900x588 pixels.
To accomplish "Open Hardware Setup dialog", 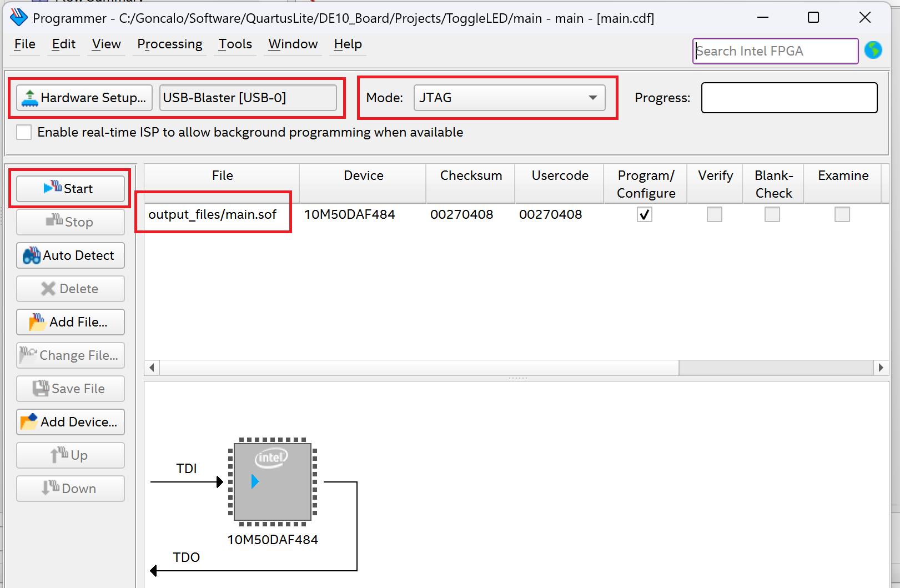I will [84, 98].
